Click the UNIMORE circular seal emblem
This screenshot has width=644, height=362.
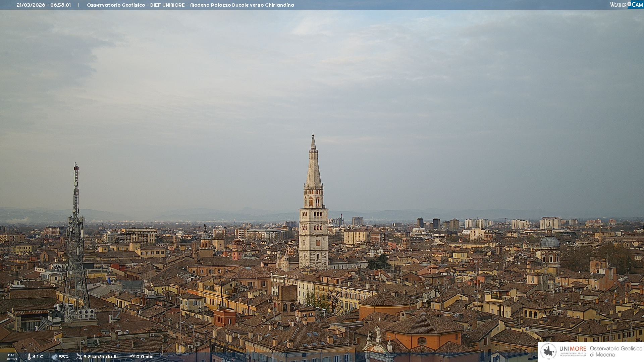[x=548, y=351]
